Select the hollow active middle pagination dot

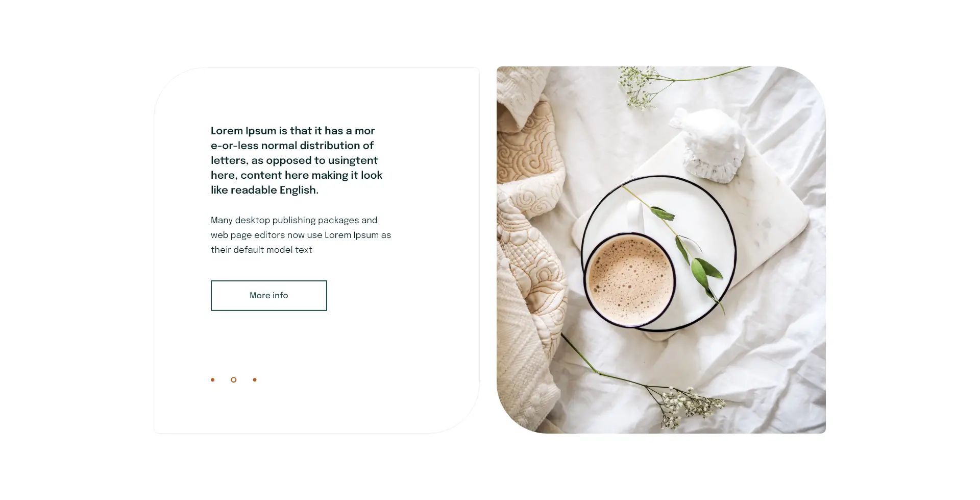234,379
